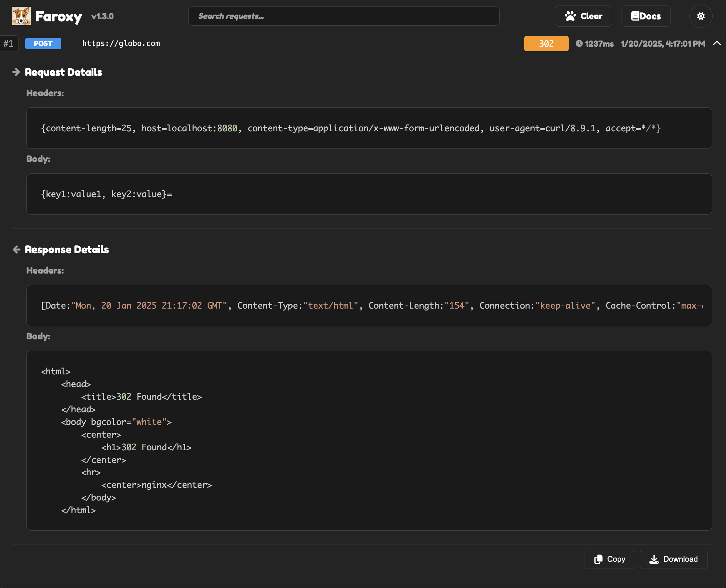Click the request headers code block
This screenshot has height=588, width=726.
click(369, 128)
